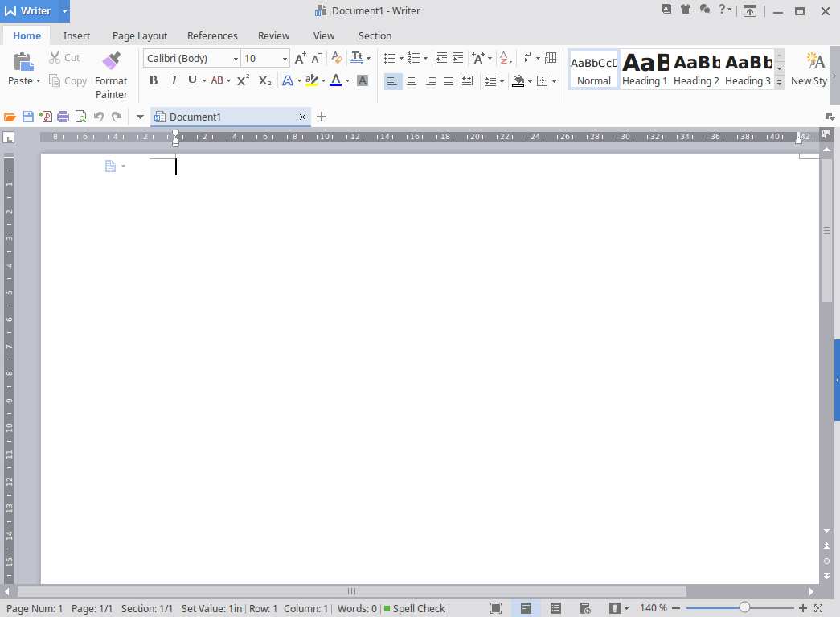Apply the yellow text highlight color

point(312,80)
